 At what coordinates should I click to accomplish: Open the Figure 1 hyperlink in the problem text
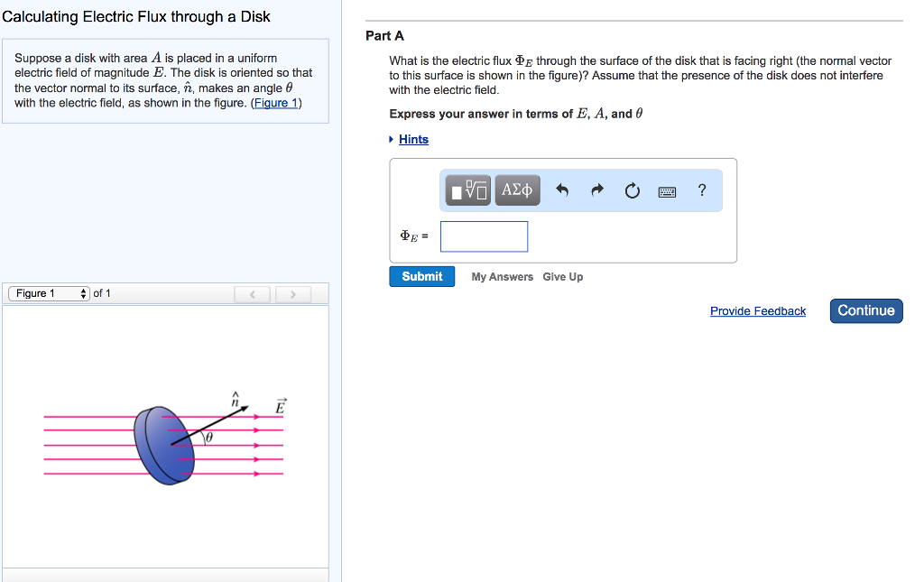tap(275, 102)
